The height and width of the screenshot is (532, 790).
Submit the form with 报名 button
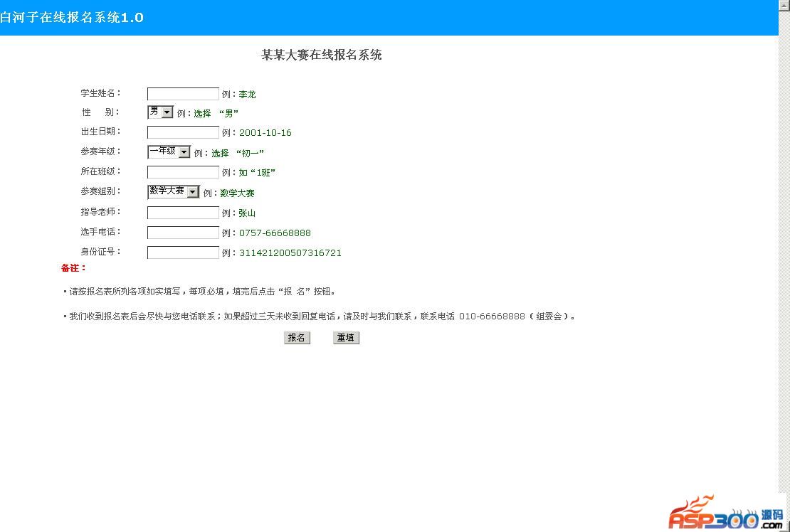[297, 338]
